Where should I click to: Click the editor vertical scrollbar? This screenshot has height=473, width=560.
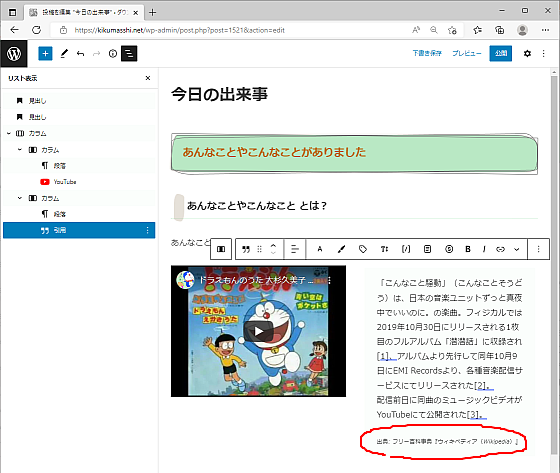(554, 264)
